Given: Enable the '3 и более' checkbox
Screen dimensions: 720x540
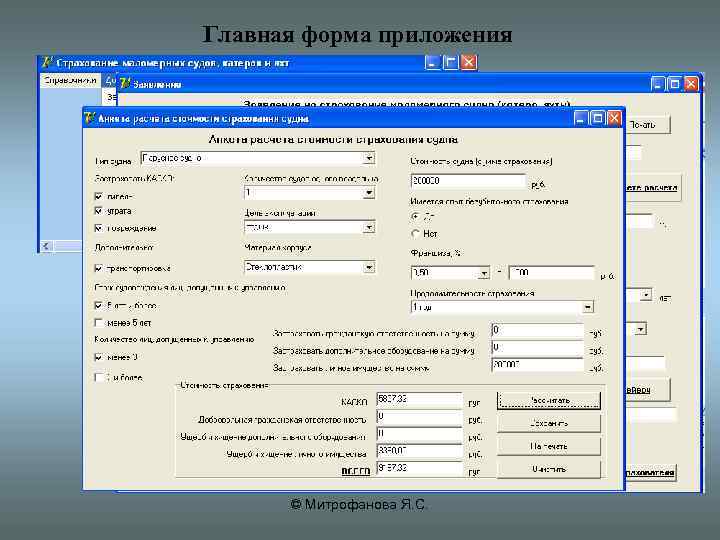Looking at the screenshot, I should pos(98,377).
